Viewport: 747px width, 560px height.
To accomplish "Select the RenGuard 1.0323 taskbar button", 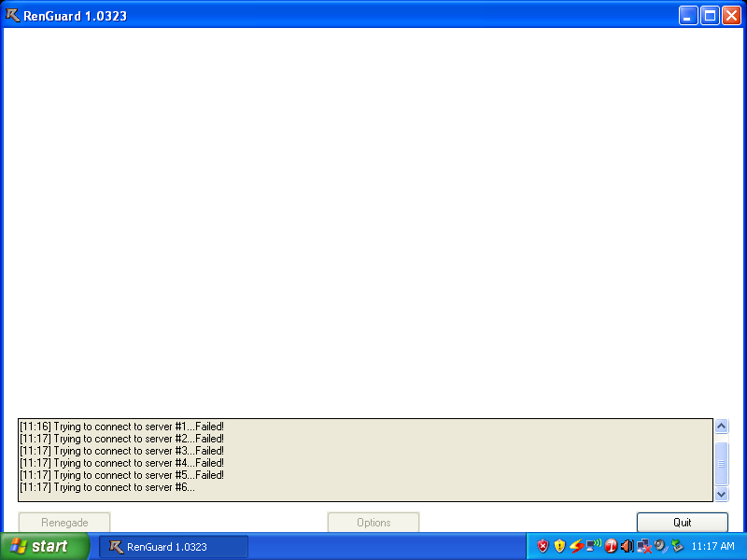I will click(x=174, y=547).
